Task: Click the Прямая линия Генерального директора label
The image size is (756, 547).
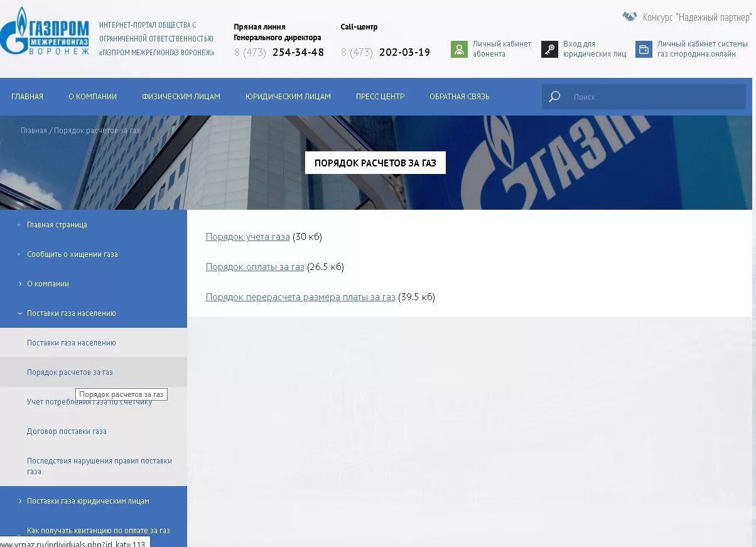Action: [278, 32]
